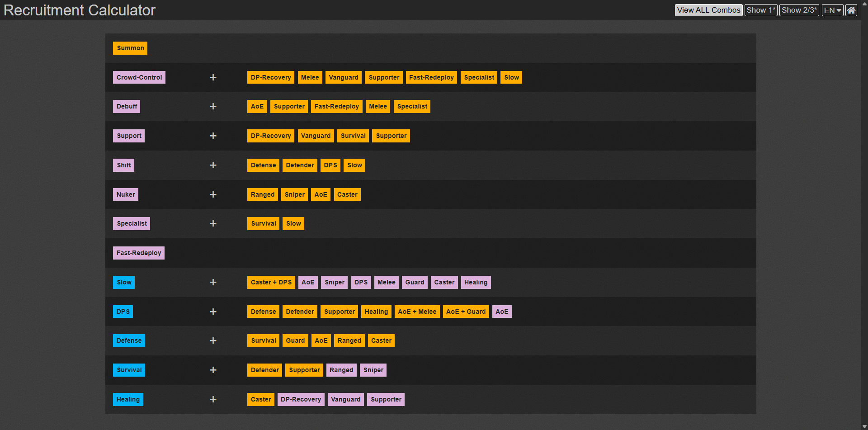Click the plus sign in Shift row
The height and width of the screenshot is (430, 868).
coord(213,165)
